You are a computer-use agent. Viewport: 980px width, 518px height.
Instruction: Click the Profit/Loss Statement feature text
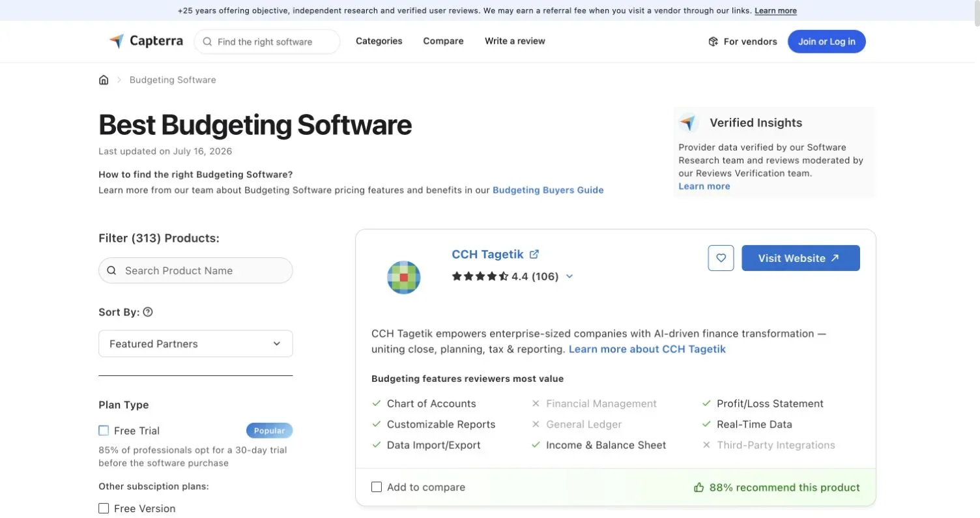click(x=770, y=403)
